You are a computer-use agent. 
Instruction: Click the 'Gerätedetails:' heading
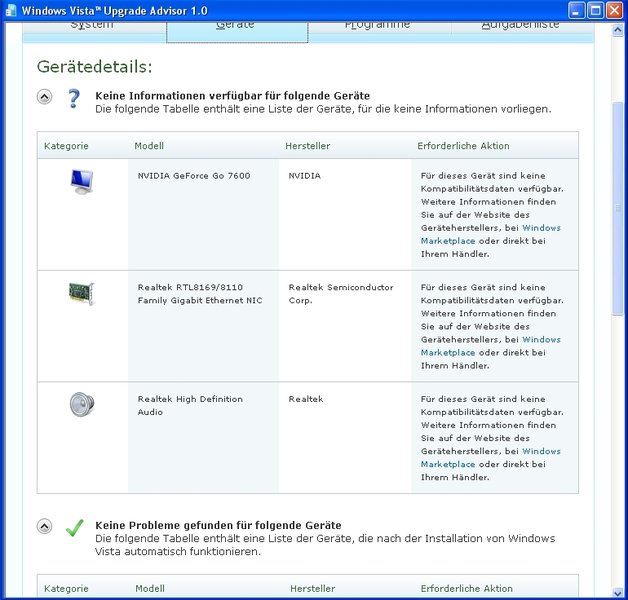tap(95, 66)
